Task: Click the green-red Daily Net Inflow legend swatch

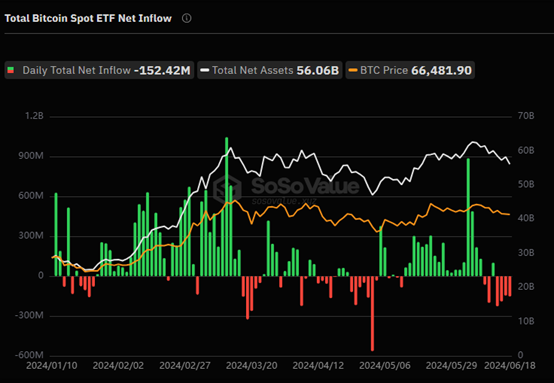Action: tap(11, 70)
